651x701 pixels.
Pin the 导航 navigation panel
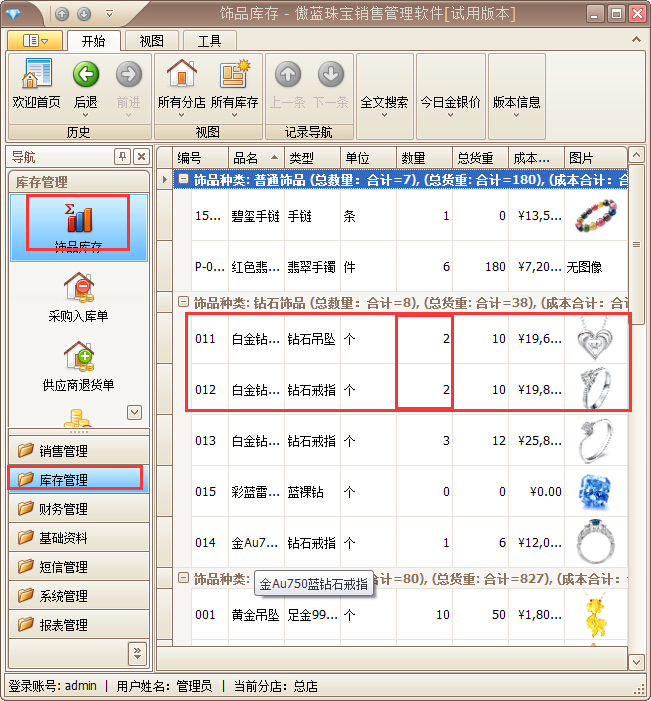pyautogui.click(x=122, y=156)
